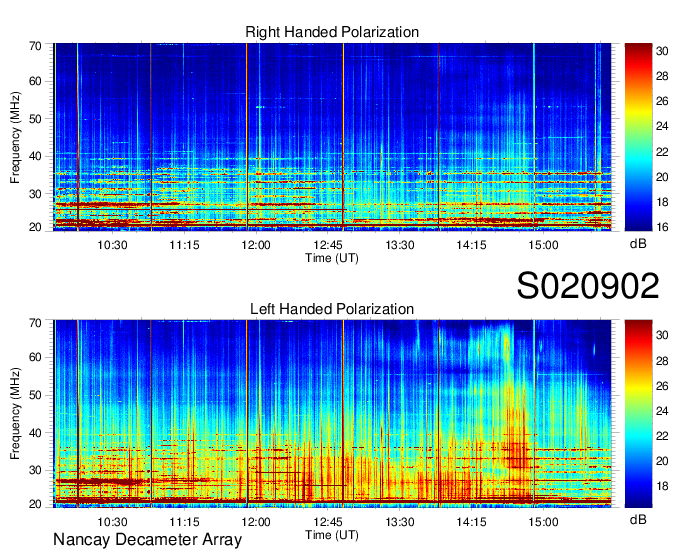Click the Right Handed Polarization spectrogram
Image resolution: width=680 pixels, height=552 pixels.
(x=332, y=137)
